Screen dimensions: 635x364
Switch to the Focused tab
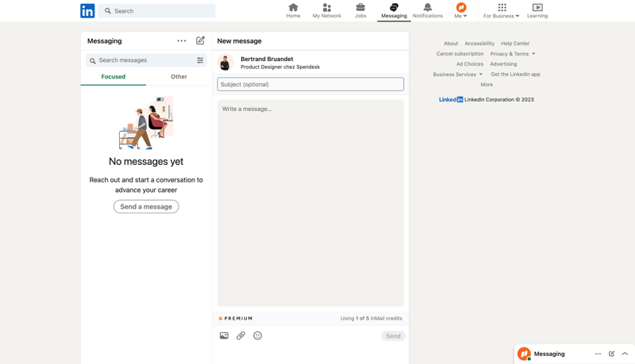pyautogui.click(x=114, y=76)
